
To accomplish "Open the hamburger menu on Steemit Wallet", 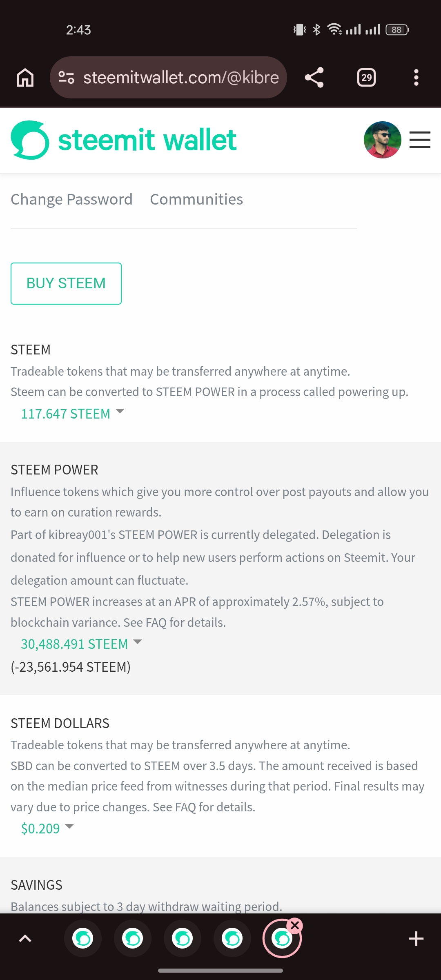I will (420, 140).
